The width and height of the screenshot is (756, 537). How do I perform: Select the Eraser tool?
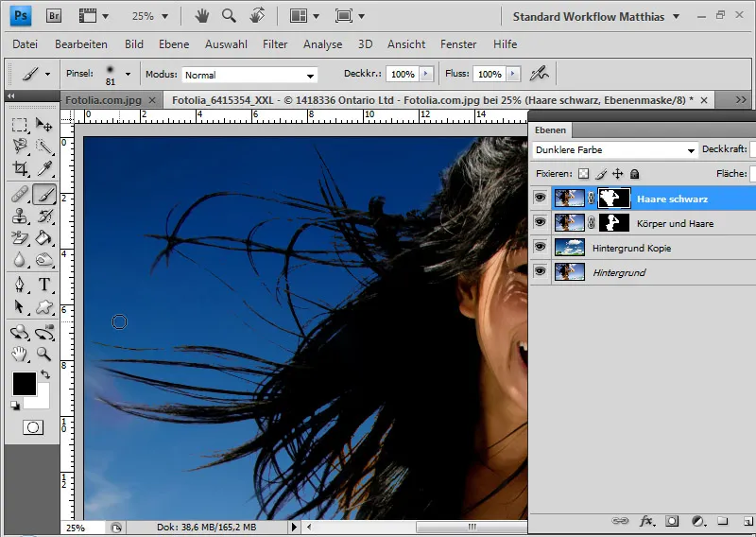[19, 238]
